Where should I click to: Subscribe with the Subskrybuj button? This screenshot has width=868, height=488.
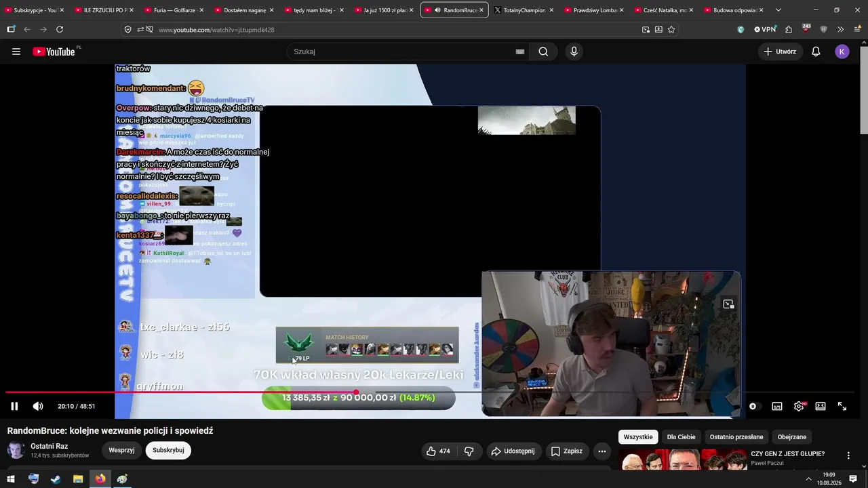(x=168, y=450)
